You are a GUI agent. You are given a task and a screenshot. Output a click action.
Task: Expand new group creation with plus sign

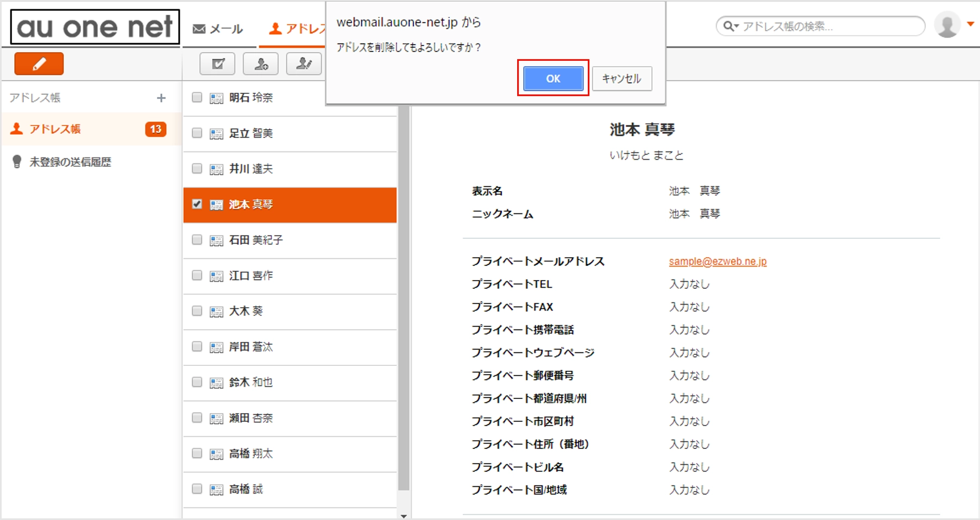(x=161, y=98)
